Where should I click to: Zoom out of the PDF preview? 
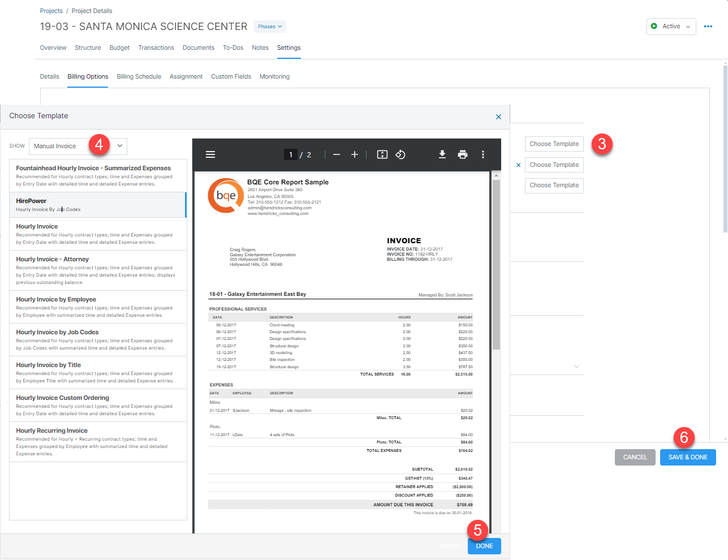point(336,154)
